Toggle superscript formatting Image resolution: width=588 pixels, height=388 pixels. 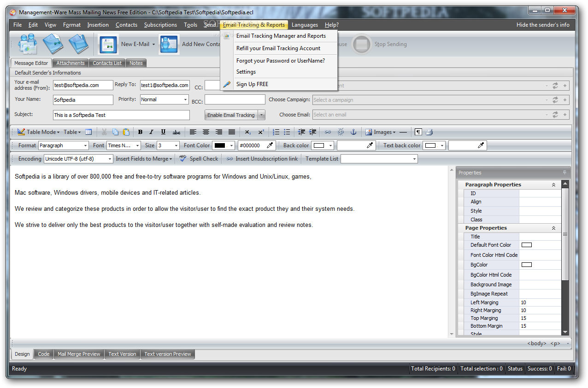coord(261,132)
